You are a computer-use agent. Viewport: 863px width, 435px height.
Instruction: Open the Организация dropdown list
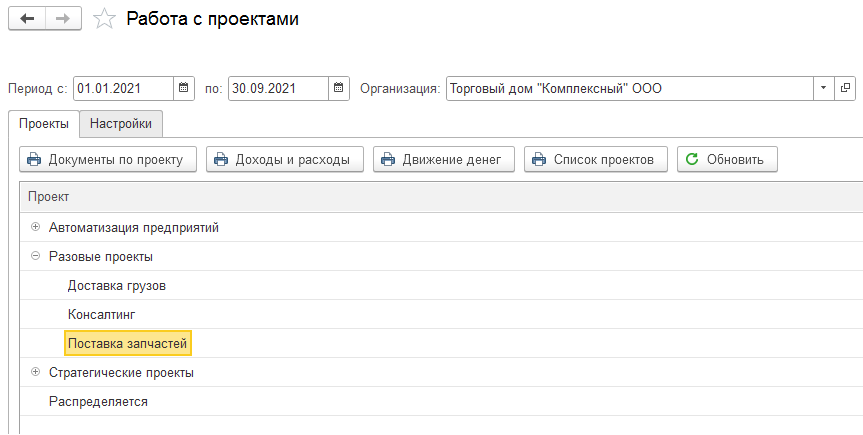pyautogui.click(x=823, y=88)
